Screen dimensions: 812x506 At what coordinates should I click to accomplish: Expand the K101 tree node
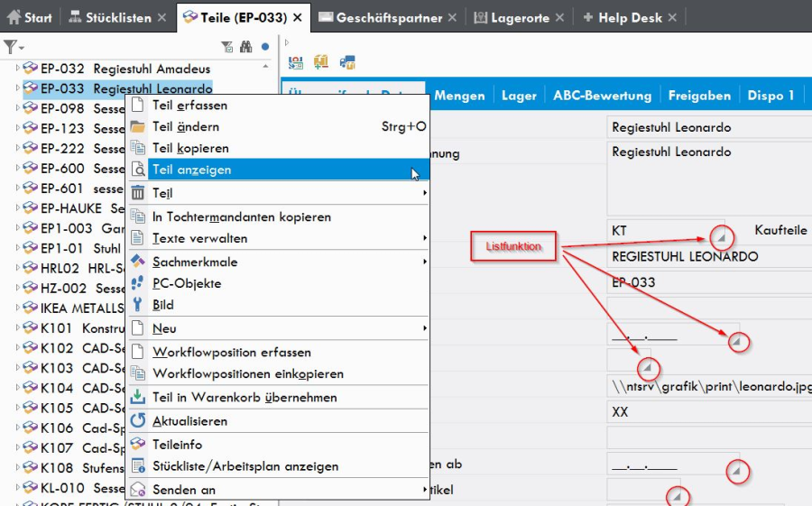click(17, 327)
